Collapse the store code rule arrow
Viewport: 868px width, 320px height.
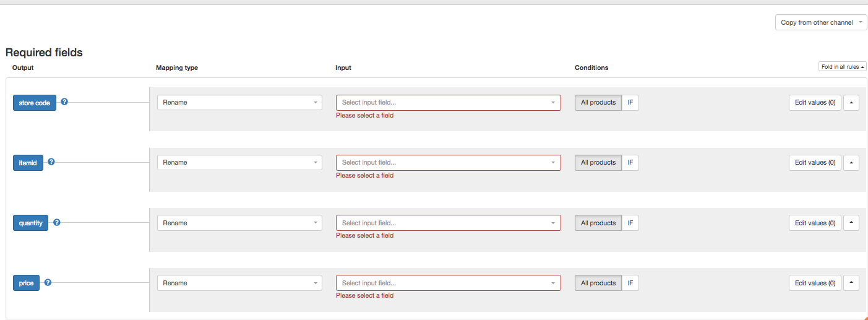(x=851, y=103)
